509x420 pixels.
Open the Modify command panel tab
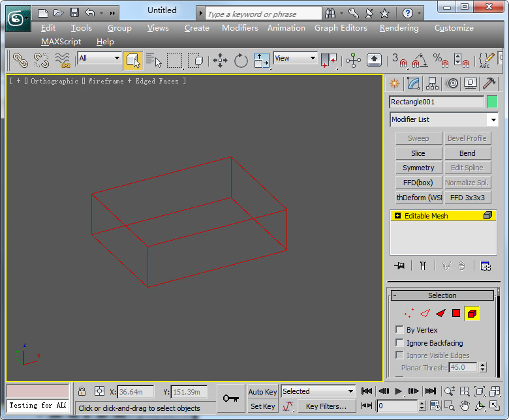(413, 83)
